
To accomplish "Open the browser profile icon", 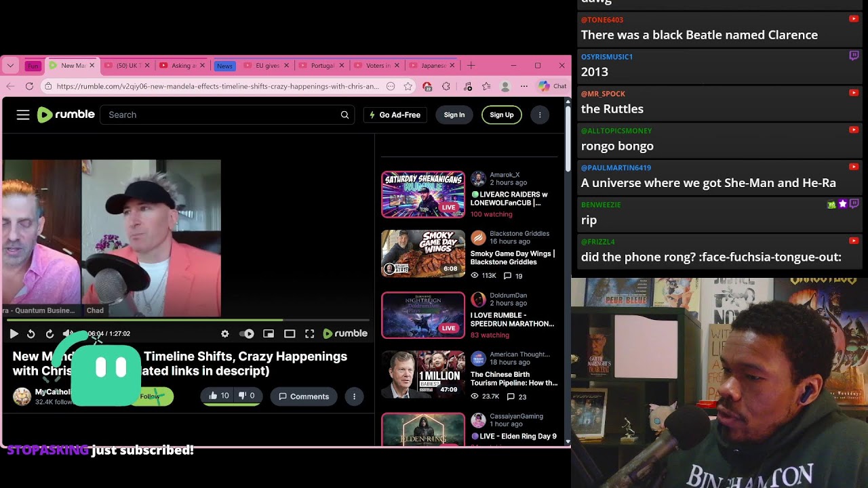I will pyautogui.click(x=505, y=86).
